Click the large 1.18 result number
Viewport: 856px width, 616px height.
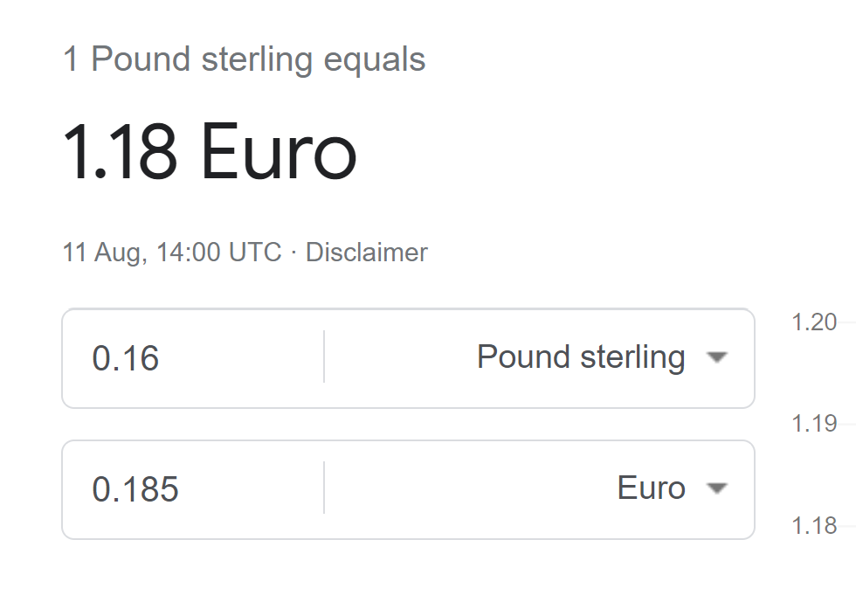[x=120, y=153]
